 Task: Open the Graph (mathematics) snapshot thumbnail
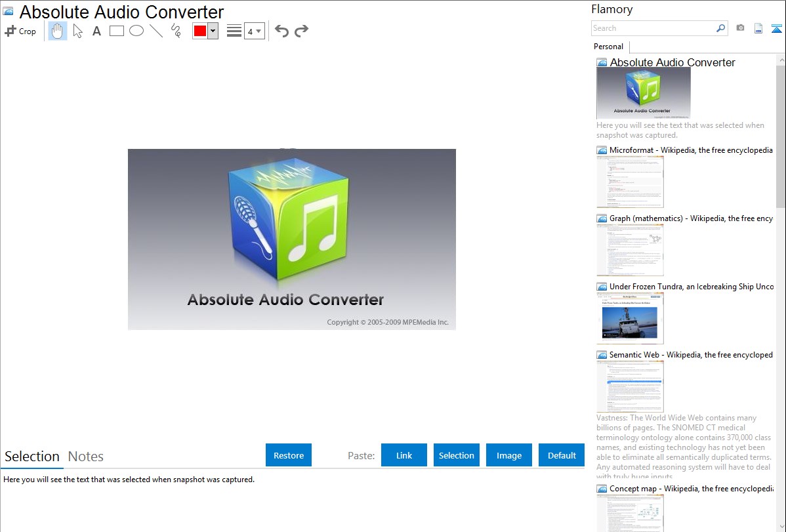pyautogui.click(x=630, y=250)
